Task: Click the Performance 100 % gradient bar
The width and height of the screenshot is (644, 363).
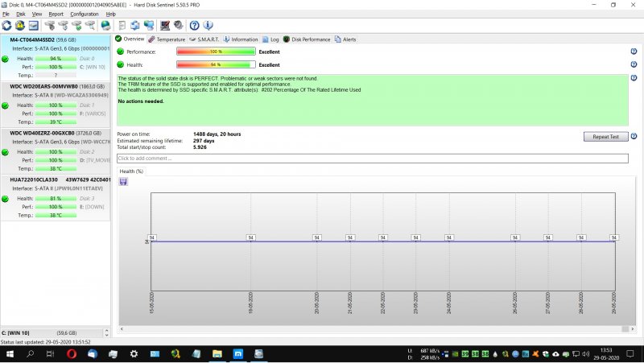Action: coord(216,52)
